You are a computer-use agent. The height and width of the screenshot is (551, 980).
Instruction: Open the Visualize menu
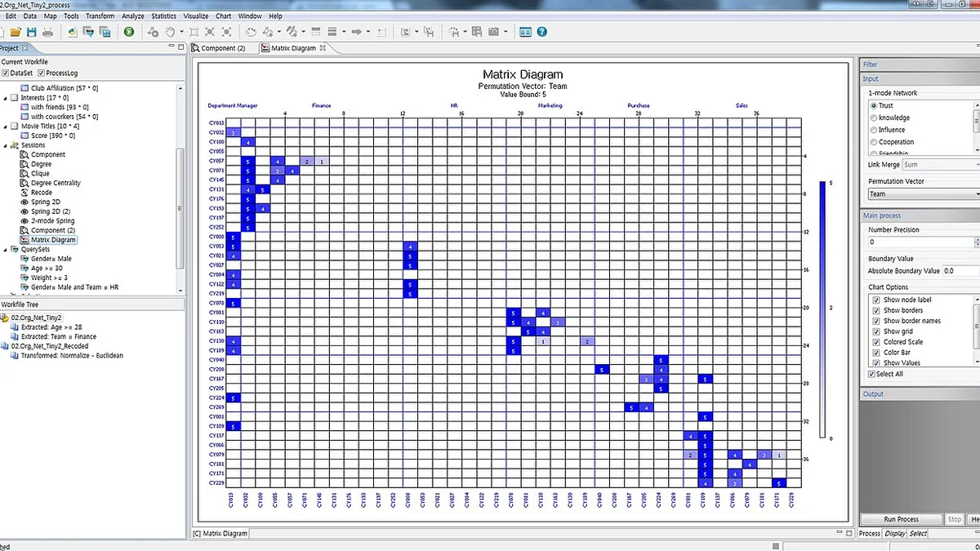195,16
